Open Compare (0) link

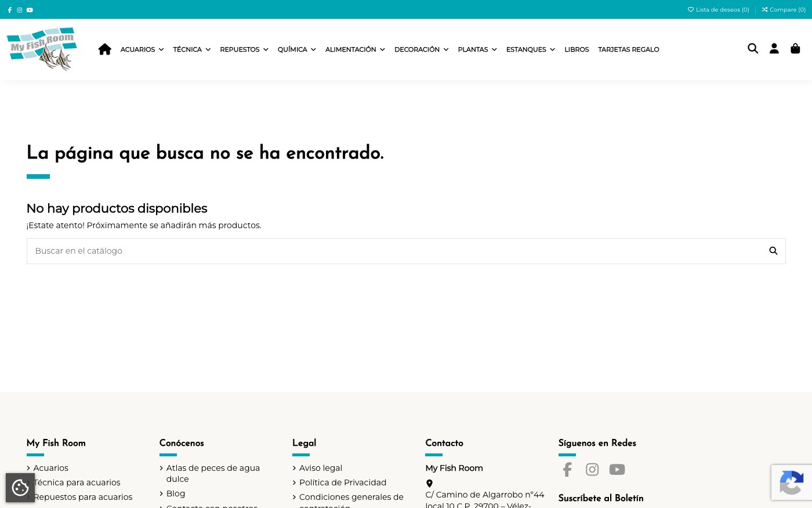(784, 10)
